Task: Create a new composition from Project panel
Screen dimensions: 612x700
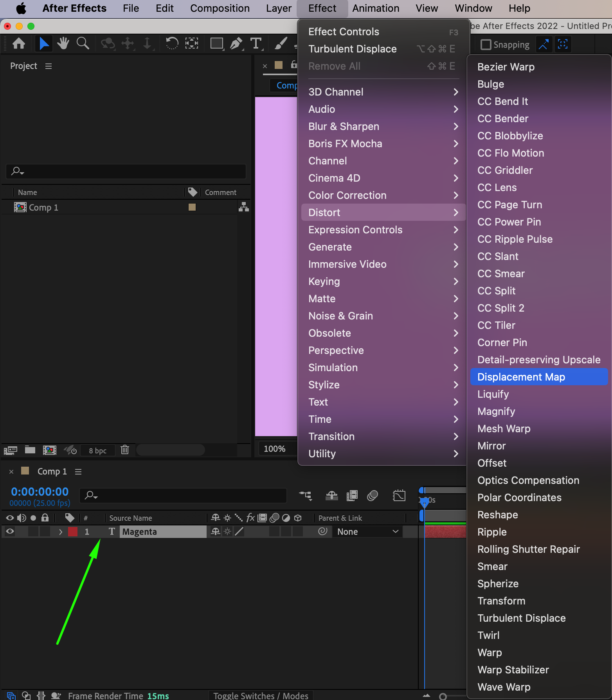Action: pos(50,450)
